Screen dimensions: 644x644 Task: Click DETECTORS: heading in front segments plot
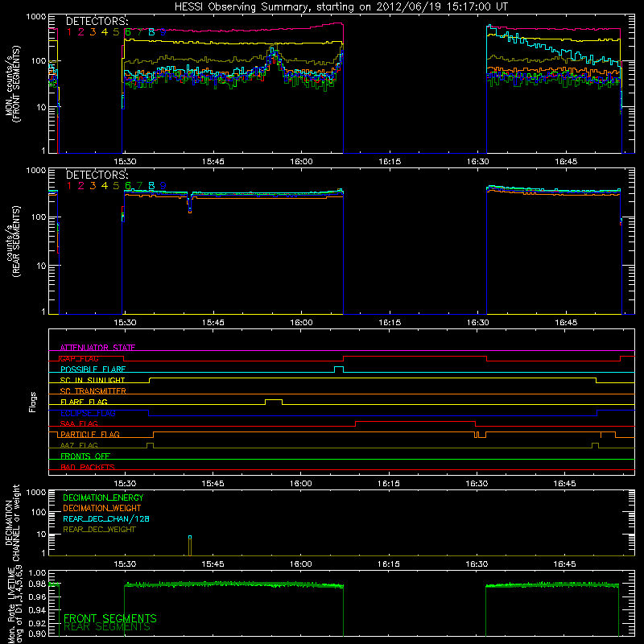pos(97,21)
